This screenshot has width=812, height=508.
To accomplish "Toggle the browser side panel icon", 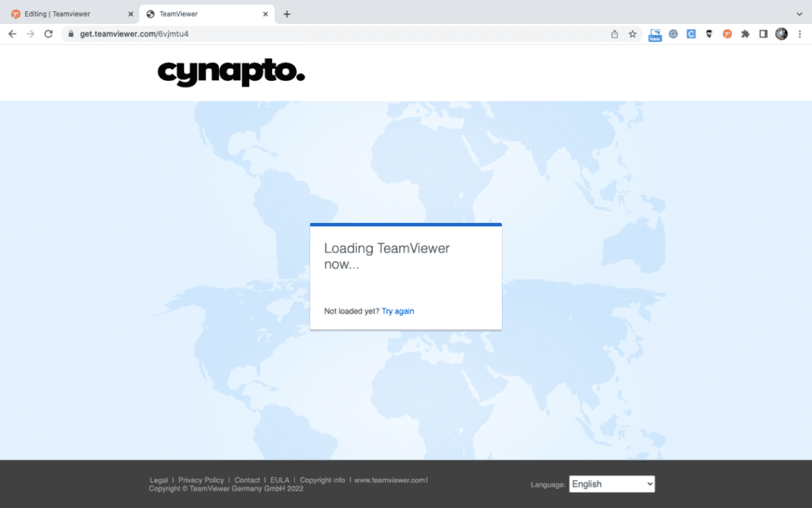I will click(764, 34).
